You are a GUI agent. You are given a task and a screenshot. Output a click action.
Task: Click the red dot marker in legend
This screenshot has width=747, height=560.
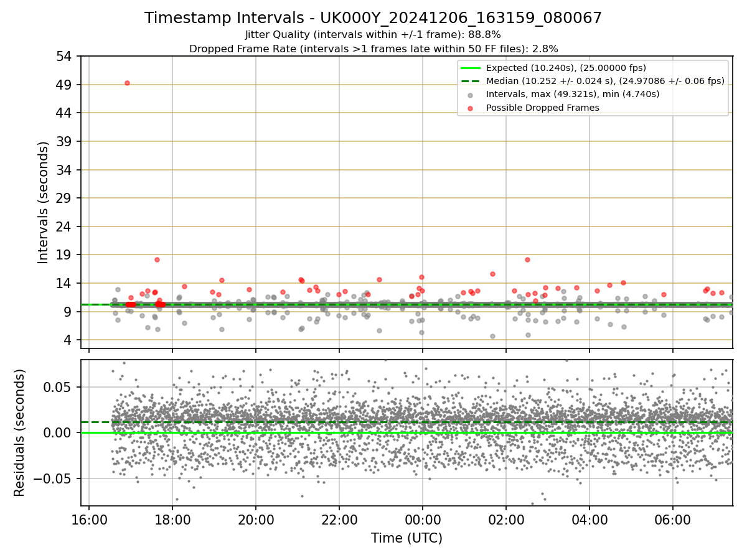pos(470,108)
